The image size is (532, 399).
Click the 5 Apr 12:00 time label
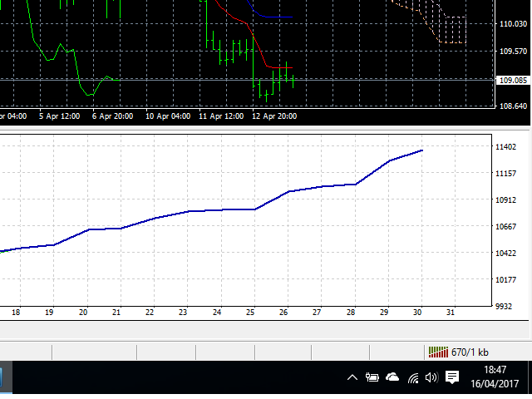[59, 116]
